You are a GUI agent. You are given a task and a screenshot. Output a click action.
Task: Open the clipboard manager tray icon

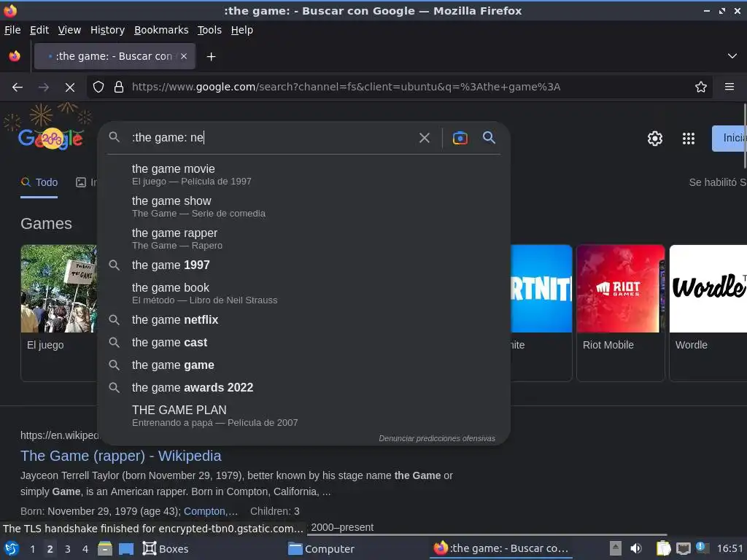click(663, 548)
